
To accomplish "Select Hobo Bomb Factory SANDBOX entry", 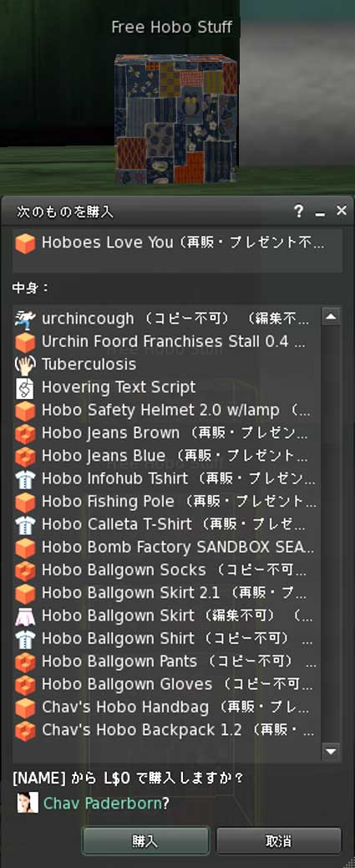I will pyautogui.click(x=166, y=548).
